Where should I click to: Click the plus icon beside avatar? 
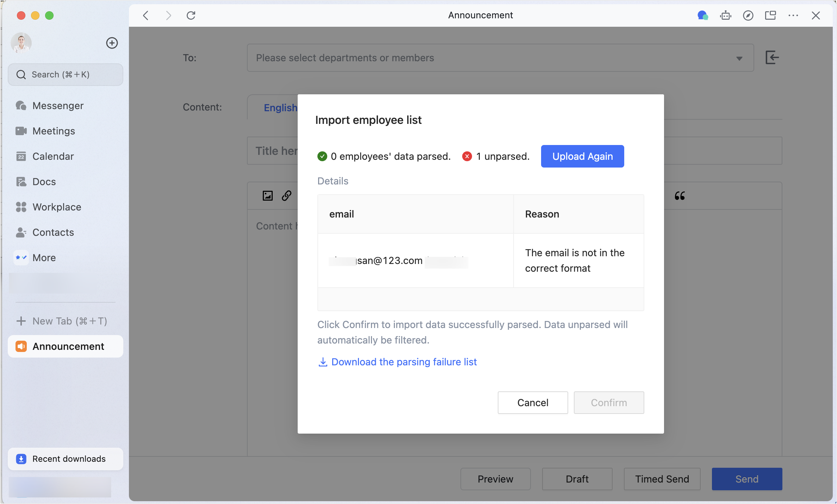tap(112, 43)
